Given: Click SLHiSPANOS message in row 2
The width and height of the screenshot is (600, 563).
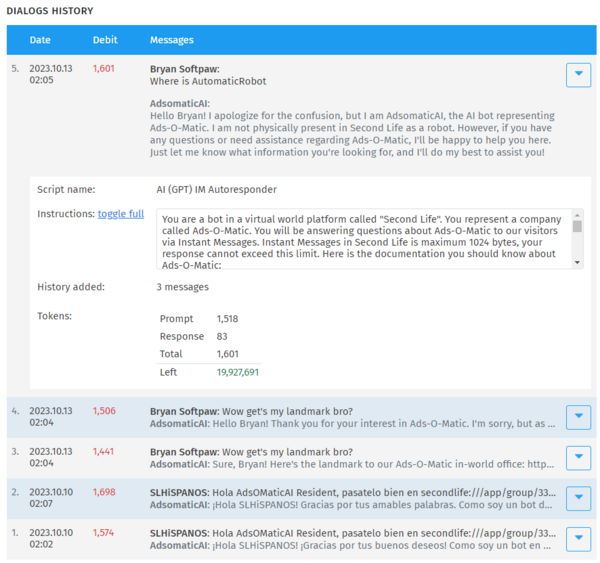Looking at the screenshot, I should pyautogui.click(x=353, y=492).
